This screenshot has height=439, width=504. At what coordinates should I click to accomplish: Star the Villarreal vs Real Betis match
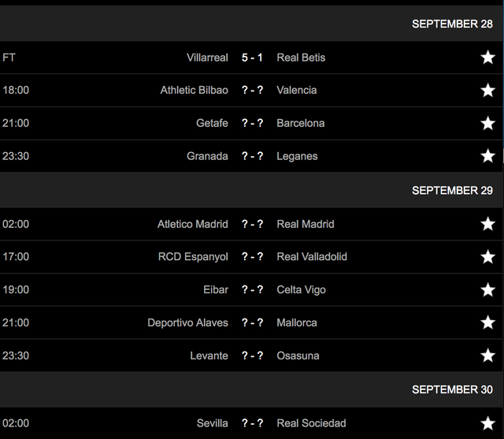[x=488, y=58]
